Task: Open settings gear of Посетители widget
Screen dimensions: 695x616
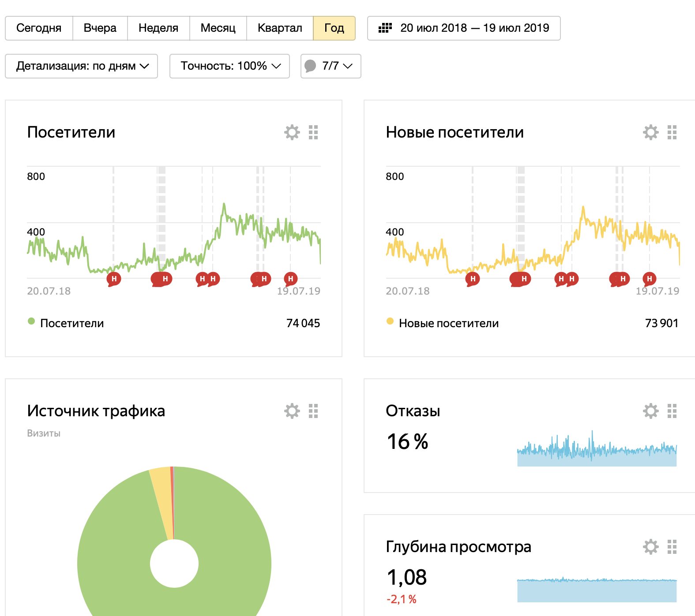Action: tap(292, 132)
